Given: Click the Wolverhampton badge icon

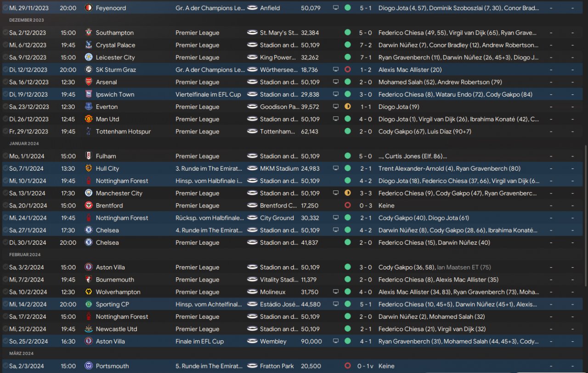Looking at the screenshot, I should pos(89,292).
